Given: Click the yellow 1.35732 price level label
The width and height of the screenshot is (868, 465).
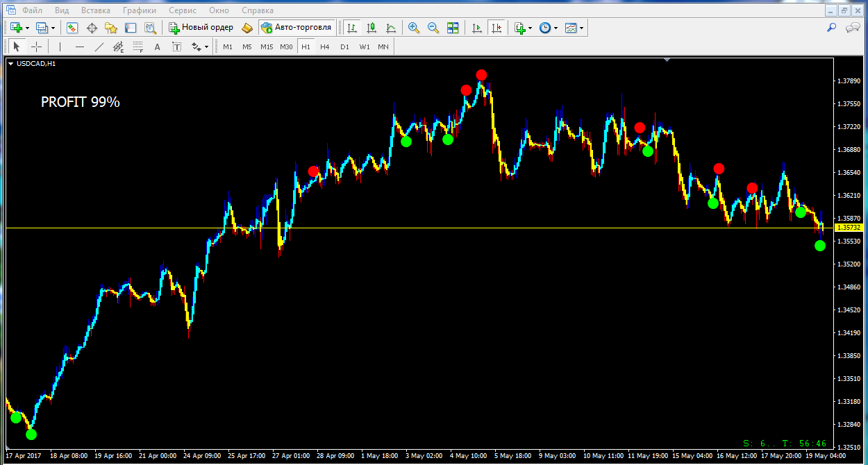Looking at the screenshot, I should [849, 228].
